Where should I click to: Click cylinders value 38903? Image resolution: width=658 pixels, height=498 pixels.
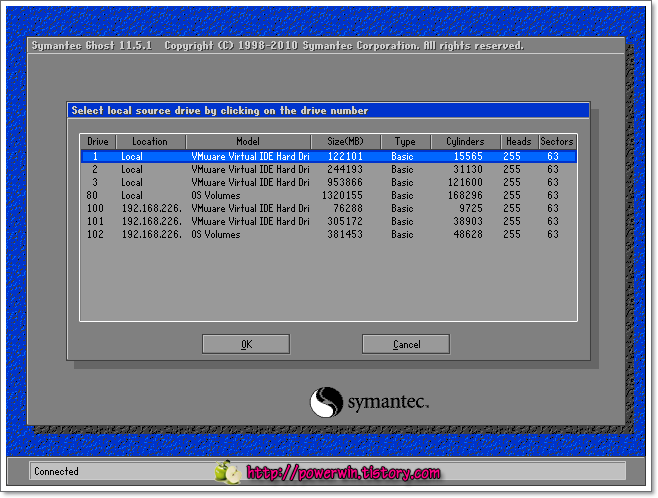click(468, 222)
